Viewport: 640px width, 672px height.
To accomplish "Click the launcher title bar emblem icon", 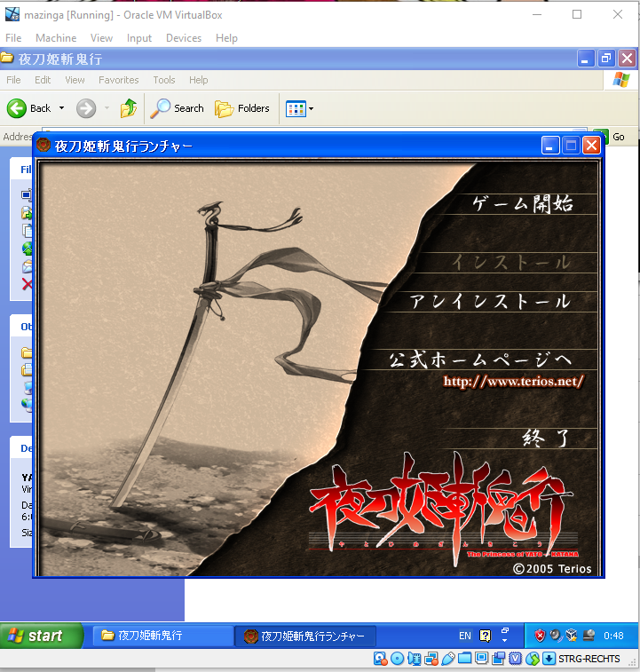I will click(43, 146).
